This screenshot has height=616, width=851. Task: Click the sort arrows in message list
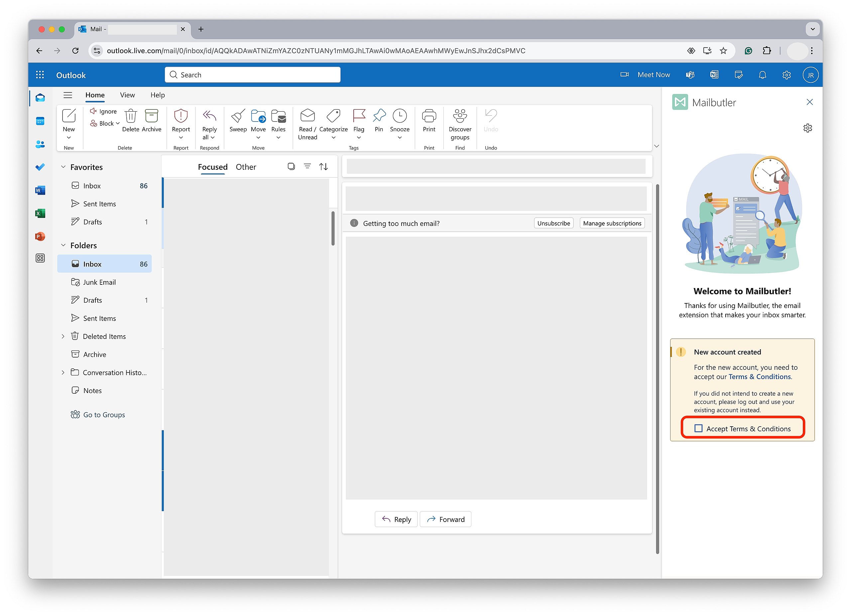[323, 166]
